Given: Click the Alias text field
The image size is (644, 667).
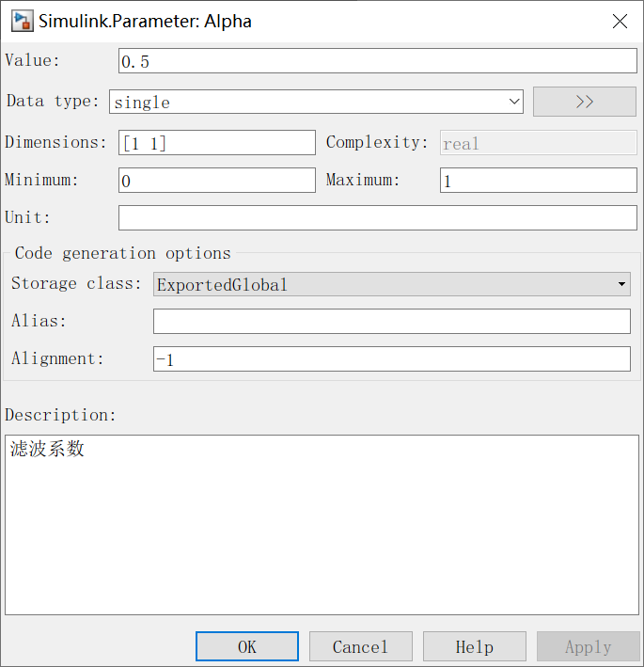Looking at the screenshot, I should click(x=391, y=322).
